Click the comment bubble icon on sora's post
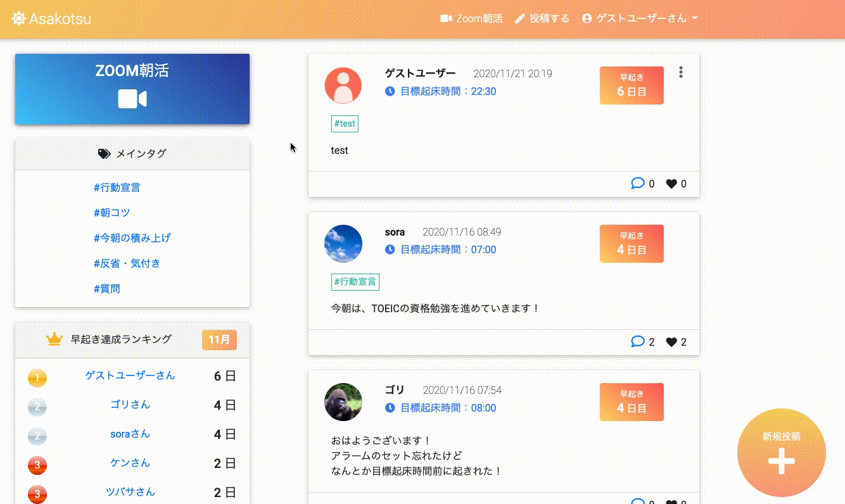This screenshot has height=504, width=845. point(638,341)
